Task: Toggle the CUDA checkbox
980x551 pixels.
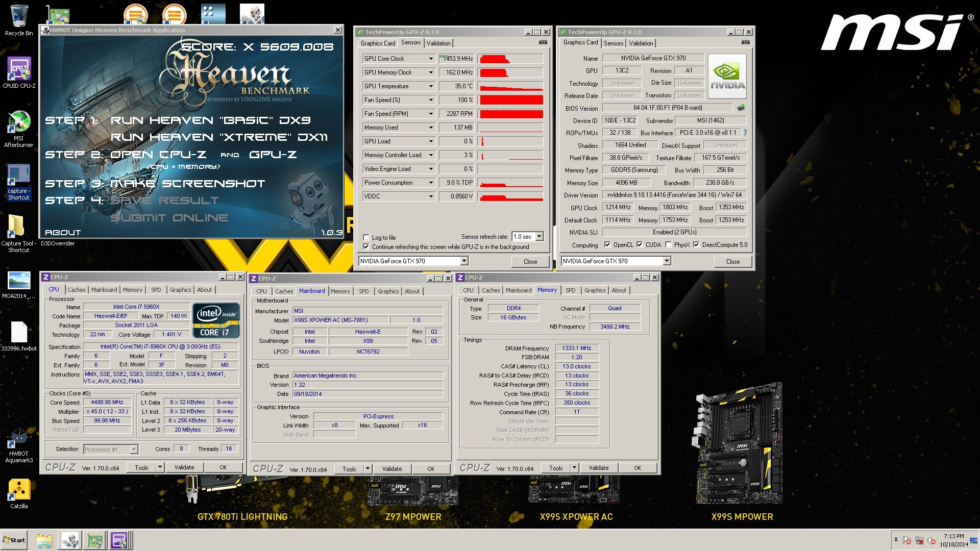Action: [640, 245]
